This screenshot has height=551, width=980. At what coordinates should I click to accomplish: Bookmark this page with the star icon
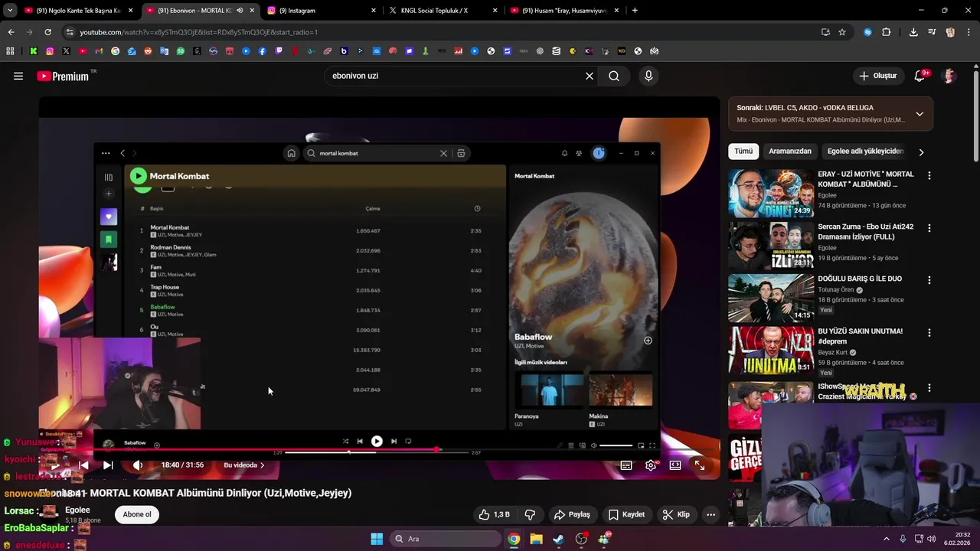tap(842, 32)
